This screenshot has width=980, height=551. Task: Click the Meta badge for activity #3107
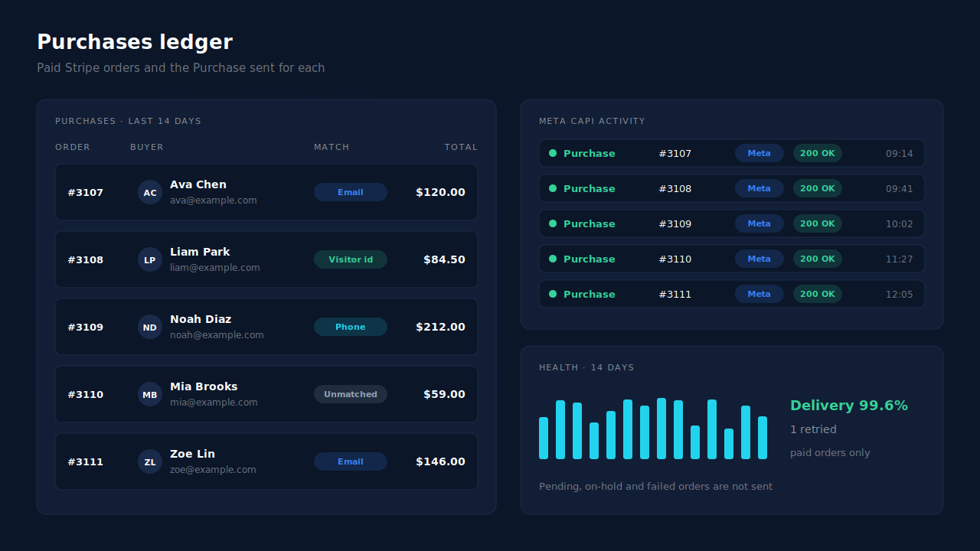coord(759,153)
